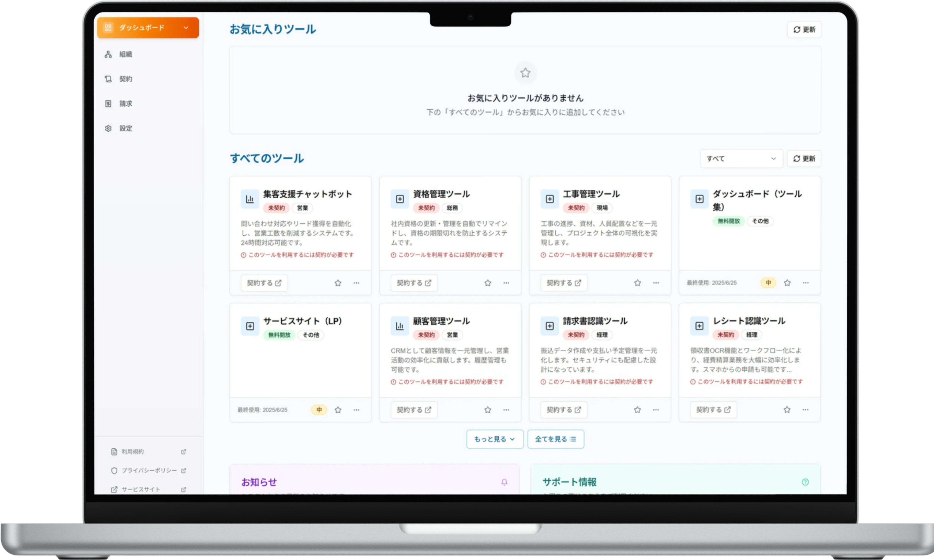The height and width of the screenshot is (560, 934).
Task: Click 契約する on 集客支援チャットボット
Action: click(264, 283)
